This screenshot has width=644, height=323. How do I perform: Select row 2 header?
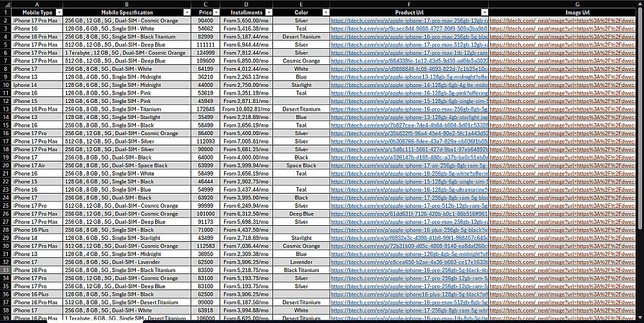pyautogui.click(x=6, y=21)
